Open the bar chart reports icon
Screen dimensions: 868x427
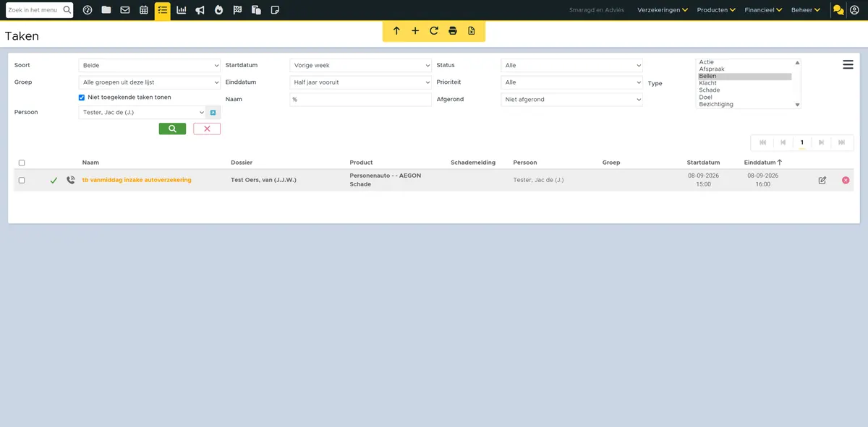tap(182, 10)
